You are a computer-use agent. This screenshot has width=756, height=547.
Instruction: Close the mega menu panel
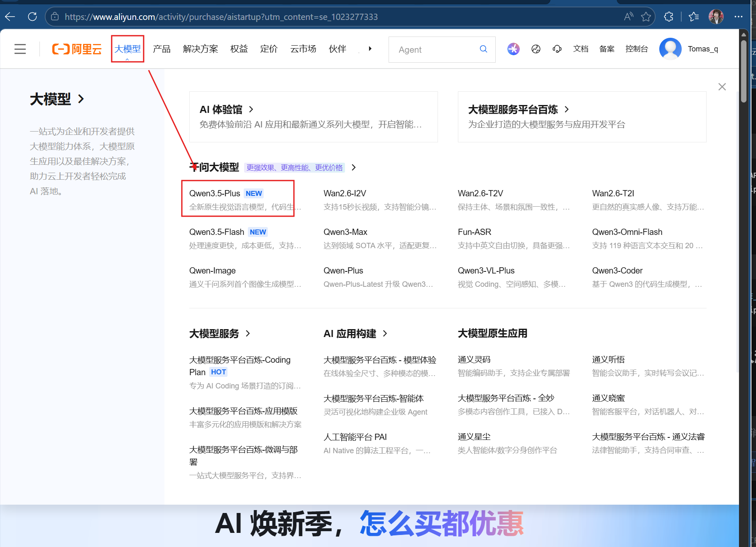pyautogui.click(x=722, y=87)
